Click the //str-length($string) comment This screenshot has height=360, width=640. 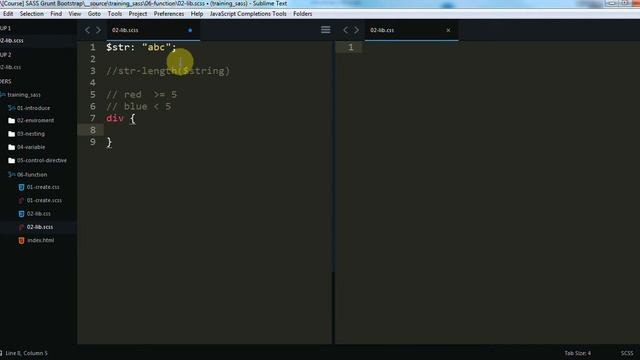tap(168, 71)
